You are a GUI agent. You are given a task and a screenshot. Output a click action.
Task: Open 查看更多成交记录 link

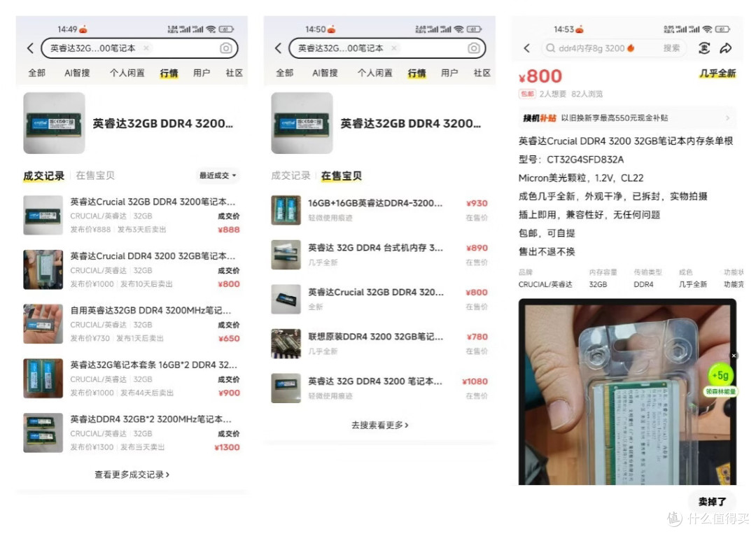[x=132, y=475]
